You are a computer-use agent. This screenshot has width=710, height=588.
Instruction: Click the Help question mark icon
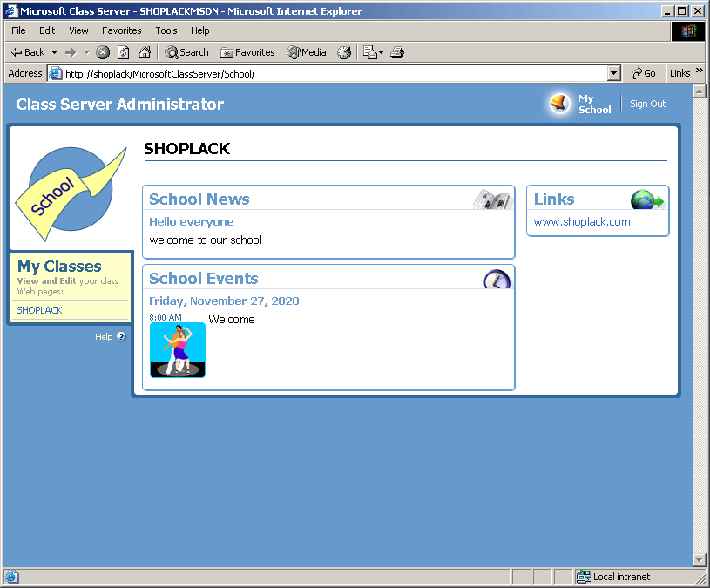point(121,336)
